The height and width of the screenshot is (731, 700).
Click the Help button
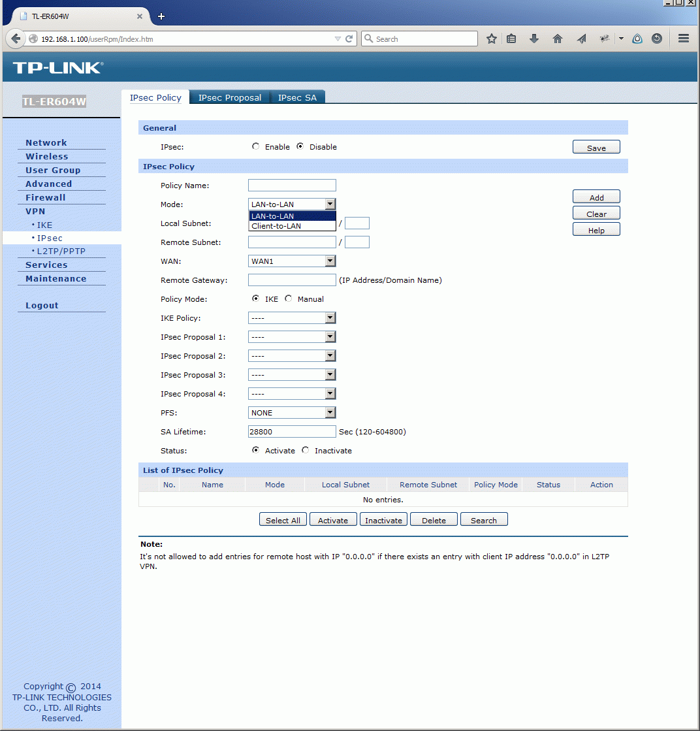tap(596, 229)
